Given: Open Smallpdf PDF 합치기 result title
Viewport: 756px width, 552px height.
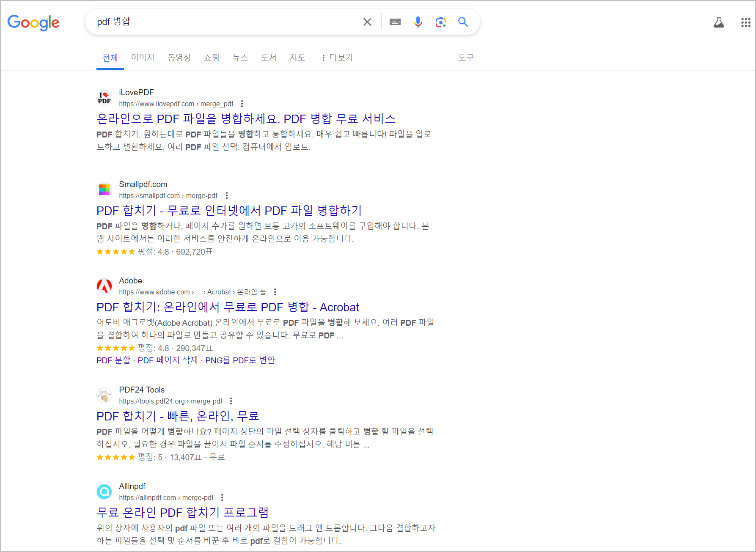Looking at the screenshot, I should coord(229,211).
